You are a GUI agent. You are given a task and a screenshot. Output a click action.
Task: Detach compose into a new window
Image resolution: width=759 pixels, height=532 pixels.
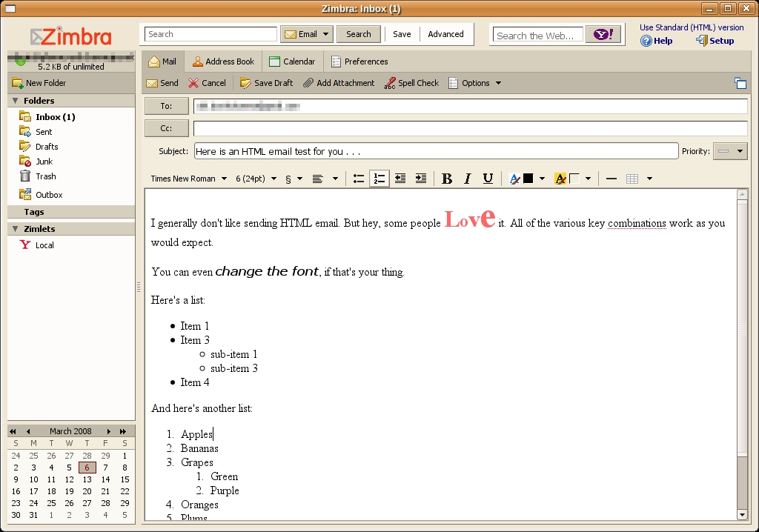point(740,83)
